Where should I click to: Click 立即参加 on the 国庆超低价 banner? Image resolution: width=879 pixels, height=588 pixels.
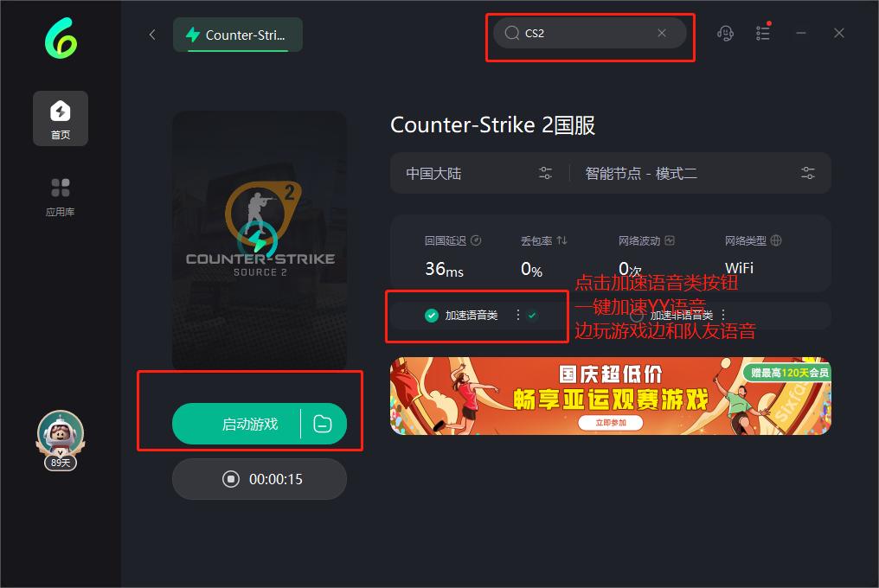(x=611, y=423)
